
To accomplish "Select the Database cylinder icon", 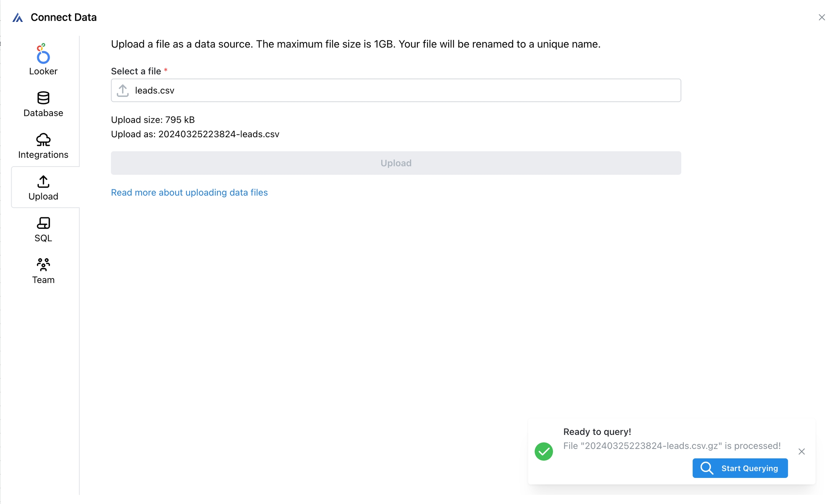I will pos(43,98).
